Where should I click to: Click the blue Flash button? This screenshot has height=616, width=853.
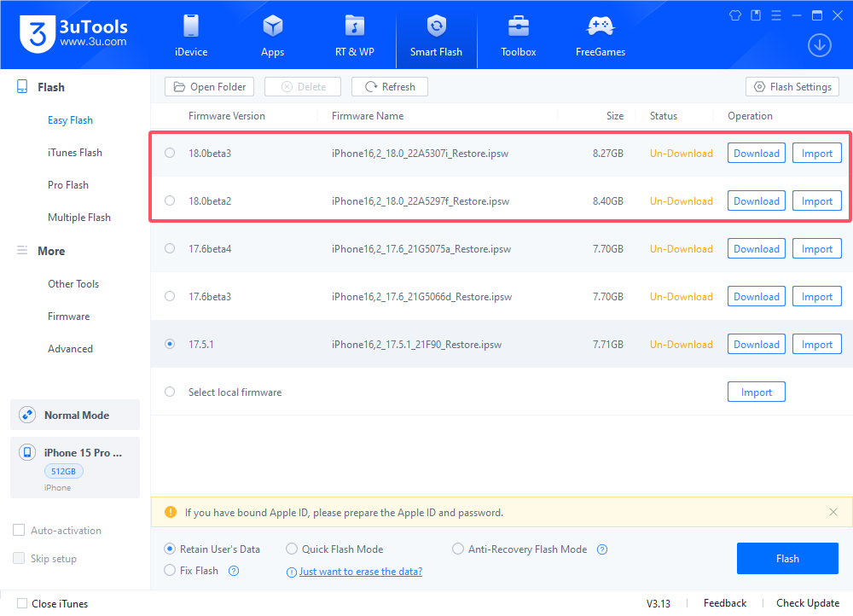click(x=787, y=558)
